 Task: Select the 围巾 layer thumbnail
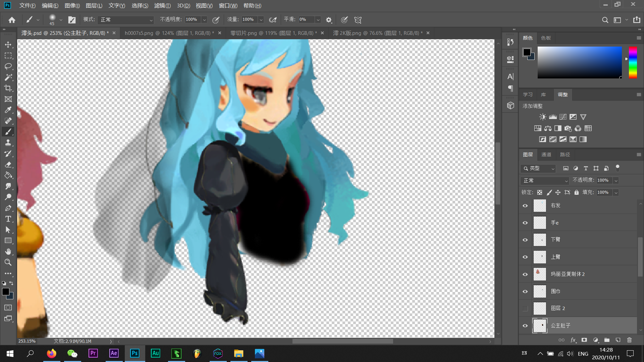540,291
